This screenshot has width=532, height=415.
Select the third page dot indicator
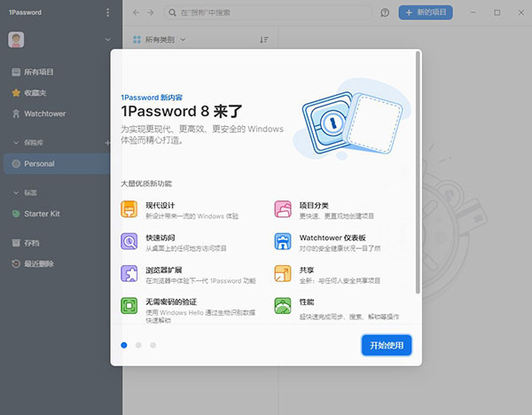pyautogui.click(x=153, y=345)
